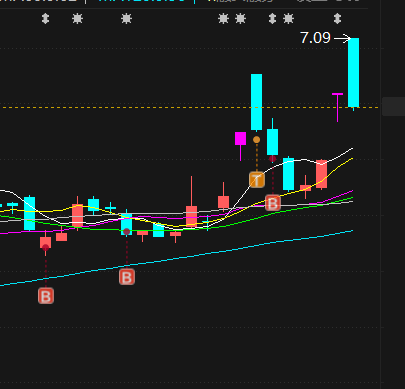The image size is (405, 389).
Task: Click the gray price box at dashed line's end
Action: tap(393, 107)
